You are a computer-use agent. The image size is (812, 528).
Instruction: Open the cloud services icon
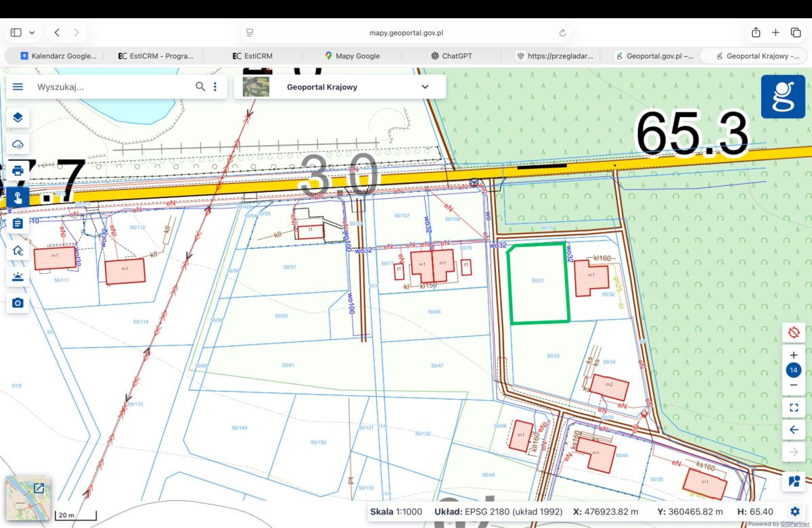[18, 144]
